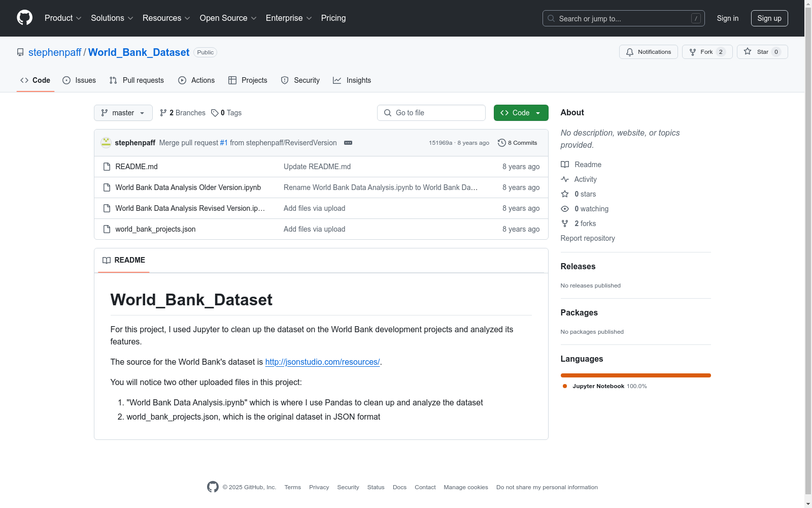Switch to the Pull requests tab
This screenshot has height=508, width=812.
(x=137, y=80)
